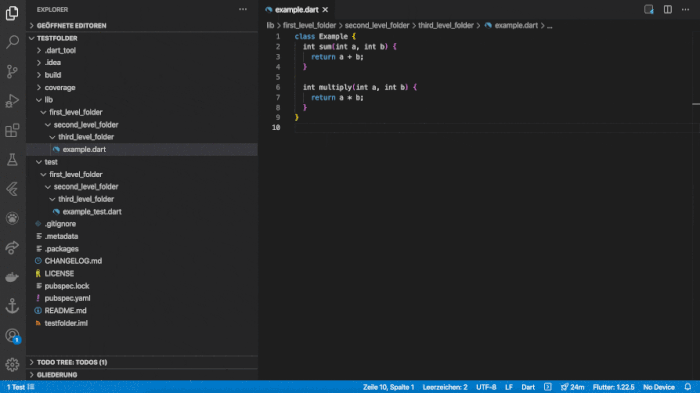Click Flutter: 1.22.5 version status
Viewport: 700px width, 393px height.
(x=613, y=387)
